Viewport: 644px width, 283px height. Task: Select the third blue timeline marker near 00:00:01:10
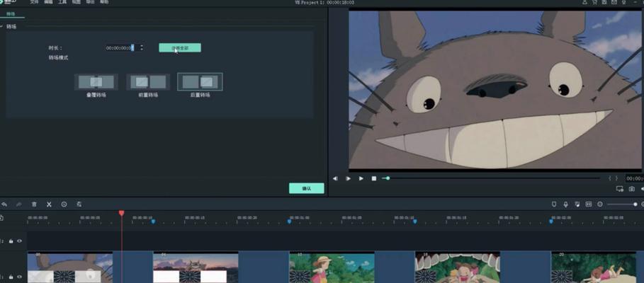coord(415,221)
